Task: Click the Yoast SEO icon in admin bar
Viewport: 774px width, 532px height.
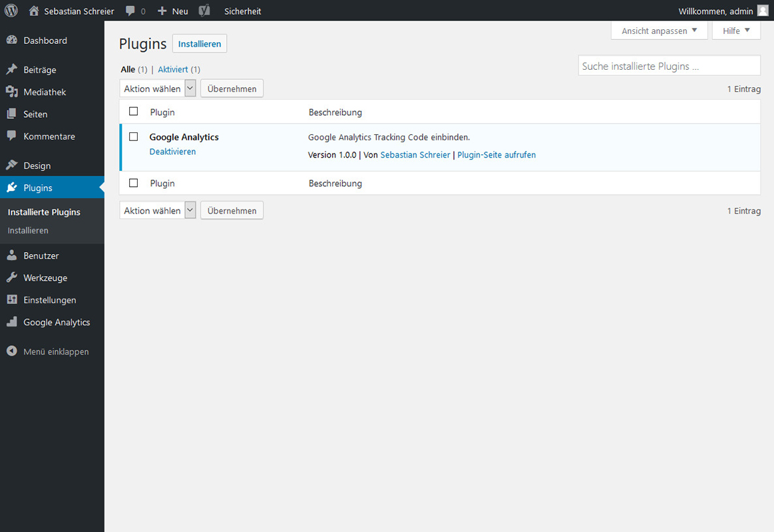Action: click(205, 11)
